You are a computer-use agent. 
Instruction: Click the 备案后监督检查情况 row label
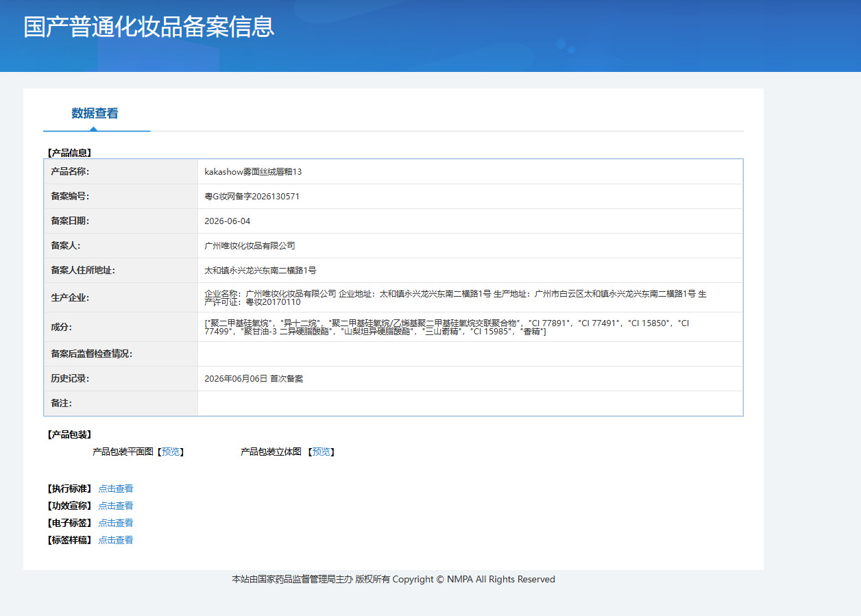[x=91, y=354]
